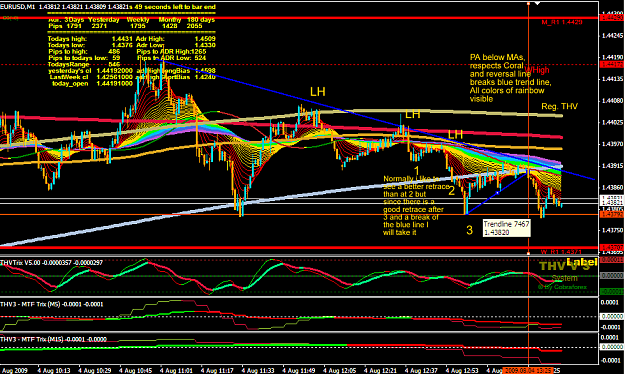Screen dimensions: 625x374
Task: Click the '1.43750' price axis label
Action: [x=612, y=230]
